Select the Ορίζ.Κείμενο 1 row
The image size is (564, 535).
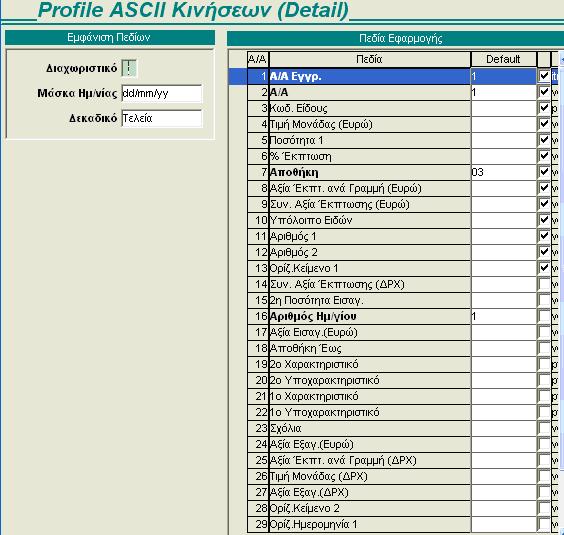click(x=370, y=268)
